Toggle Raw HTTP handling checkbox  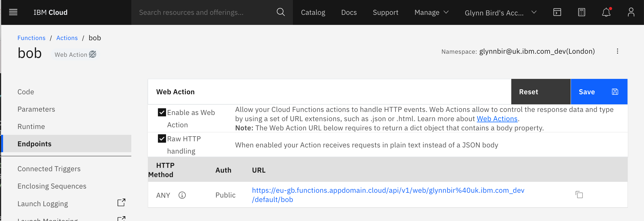(x=162, y=138)
